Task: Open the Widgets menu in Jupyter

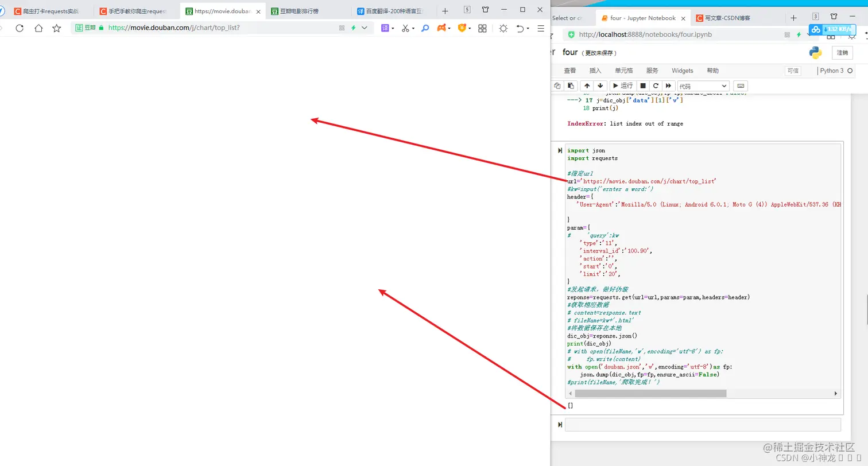Action: [683, 71]
